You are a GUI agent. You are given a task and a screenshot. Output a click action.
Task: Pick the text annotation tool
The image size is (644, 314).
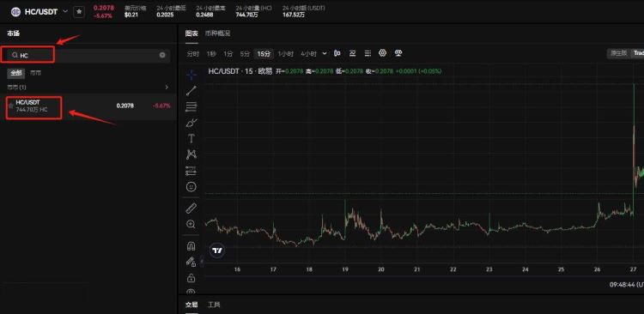191,138
